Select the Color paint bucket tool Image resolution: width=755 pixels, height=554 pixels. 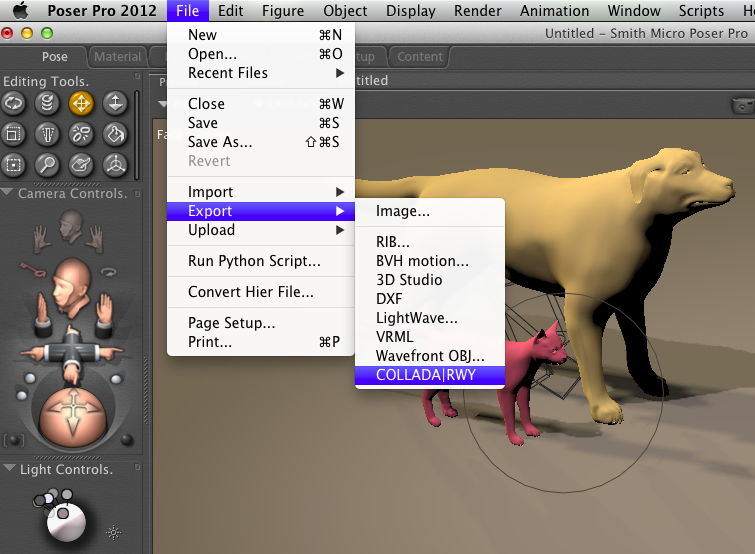(115, 134)
